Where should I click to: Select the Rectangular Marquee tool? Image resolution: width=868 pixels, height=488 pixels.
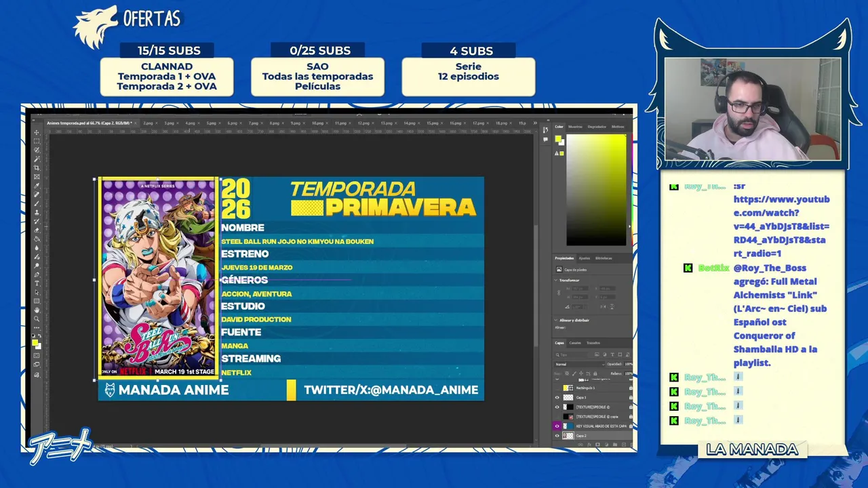pyautogui.click(x=36, y=141)
